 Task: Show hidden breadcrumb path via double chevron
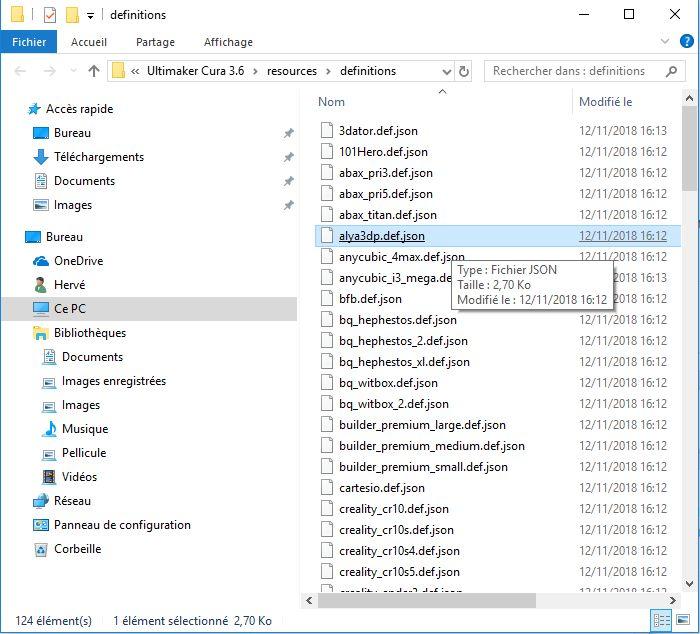tap(135, 71)
